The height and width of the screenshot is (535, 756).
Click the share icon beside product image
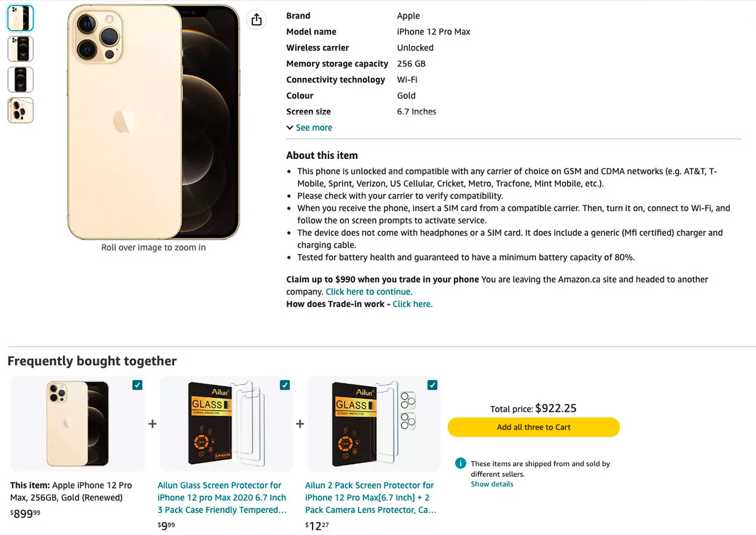257,20
